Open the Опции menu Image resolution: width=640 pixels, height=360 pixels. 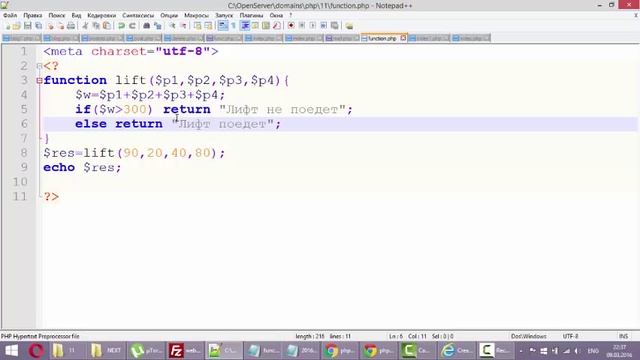pyautogui.click(x=169, y=15)
